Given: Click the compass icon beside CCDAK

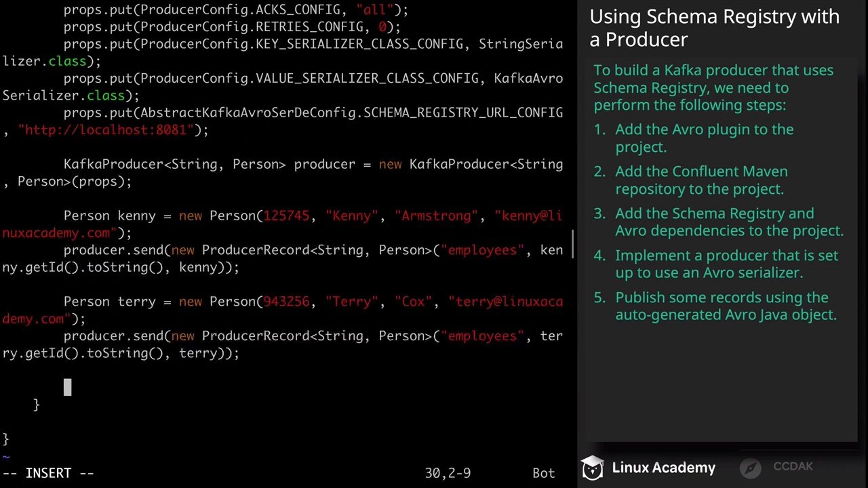Looking at the screenshot, I should pyautogui.click(x=751, y=468).
